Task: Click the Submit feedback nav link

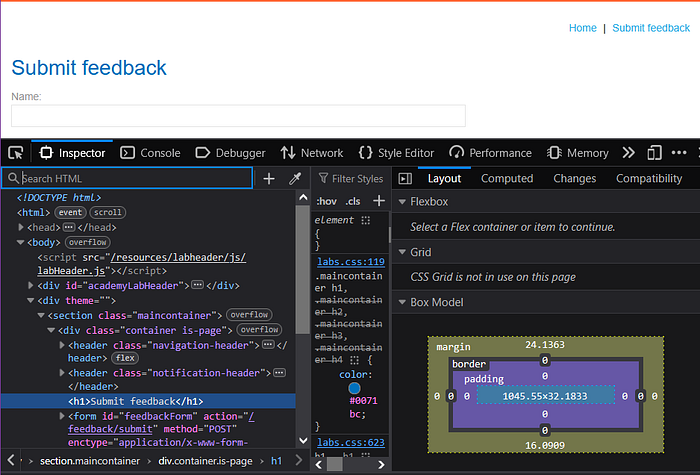Action: (651, 28)
